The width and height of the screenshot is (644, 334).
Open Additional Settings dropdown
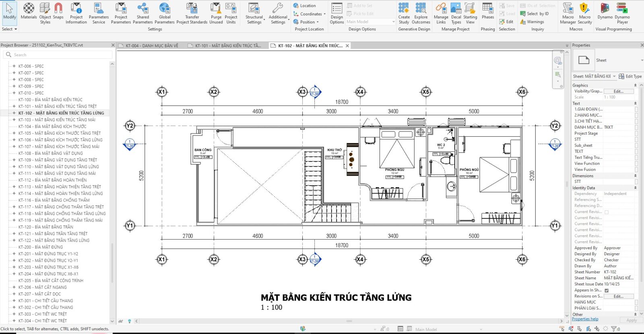[278, 13]
